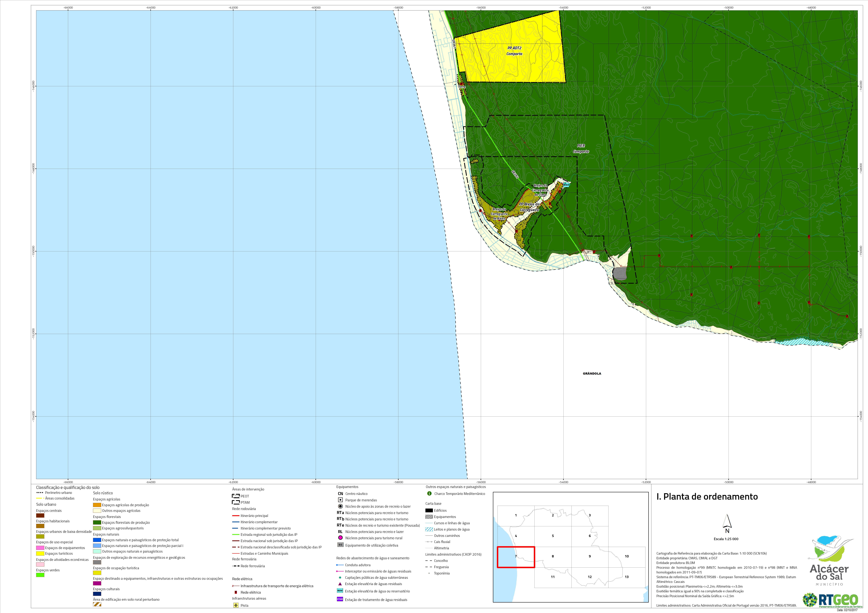This screenshot has width=868, height=613.
Task: Click sheet 7 highlighted on the index map
Action: click(x=516, y=557)
